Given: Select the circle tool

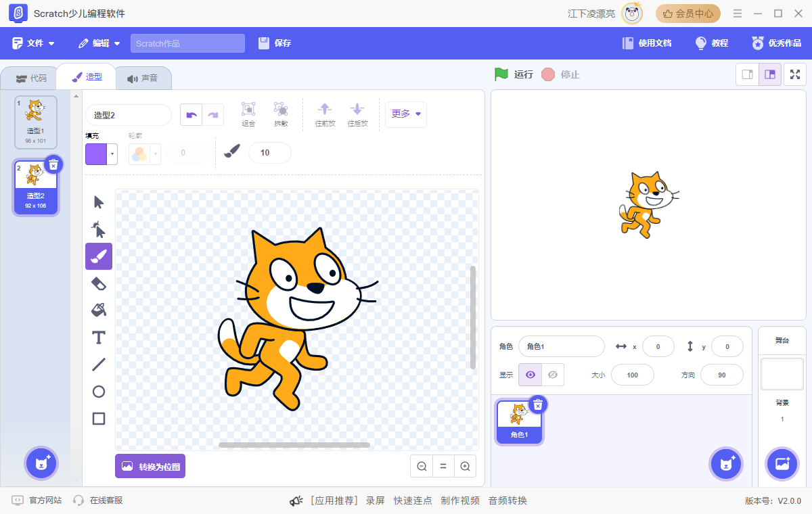Looking at the screenshot, I should [99, 392].
